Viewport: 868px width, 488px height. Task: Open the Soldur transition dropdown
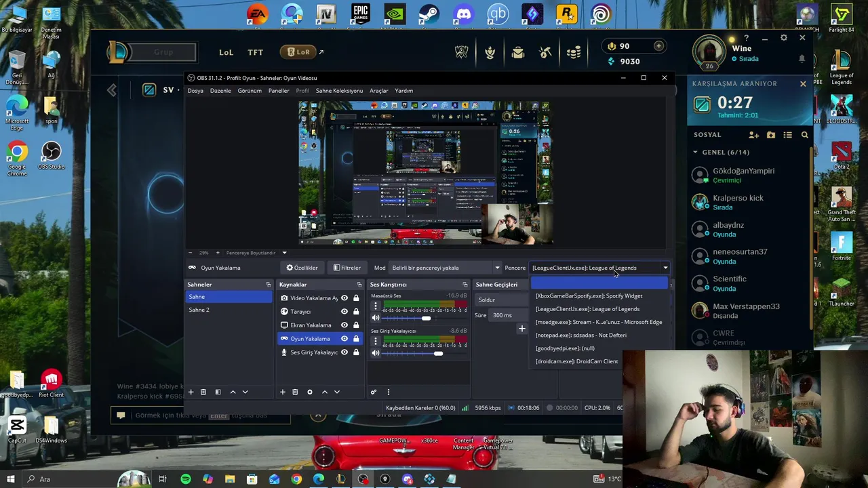click(502, 300)
